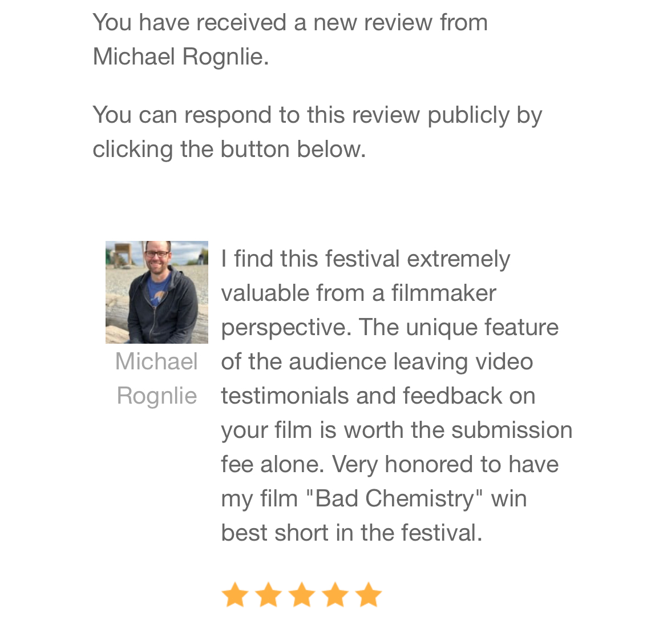Screen dimensions: 663x644
Task: Click 'Michael Rognlie.' in the notification header
Action: click(x=180, y=57)
